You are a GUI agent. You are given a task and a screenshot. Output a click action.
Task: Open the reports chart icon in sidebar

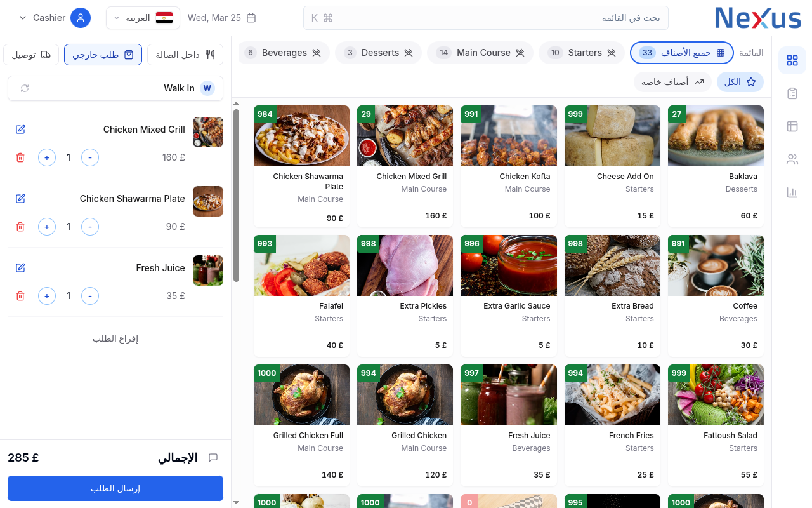pos(792,192)
